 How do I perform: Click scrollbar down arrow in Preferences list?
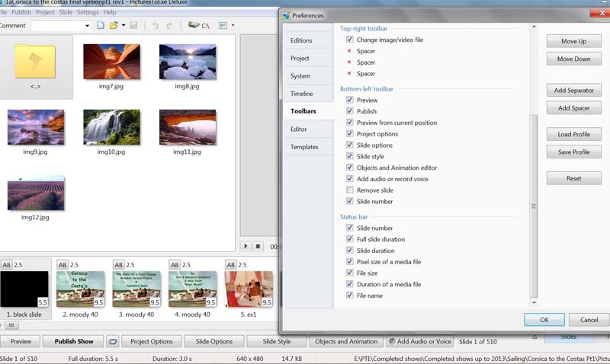pos(534,302)
